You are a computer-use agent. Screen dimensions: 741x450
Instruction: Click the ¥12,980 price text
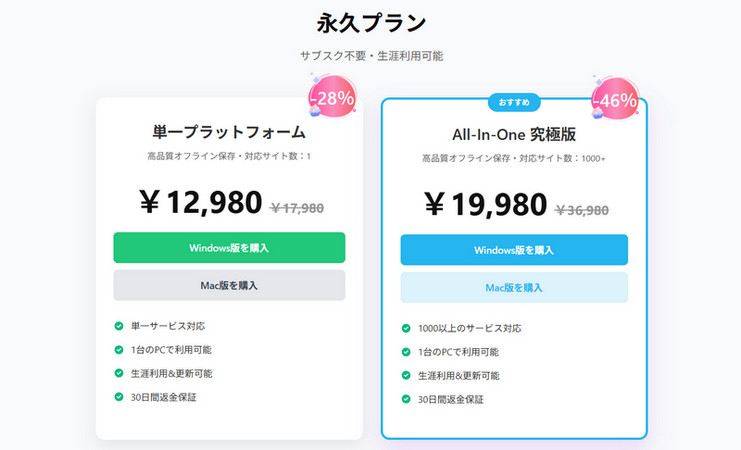click(x=200, y=202)
